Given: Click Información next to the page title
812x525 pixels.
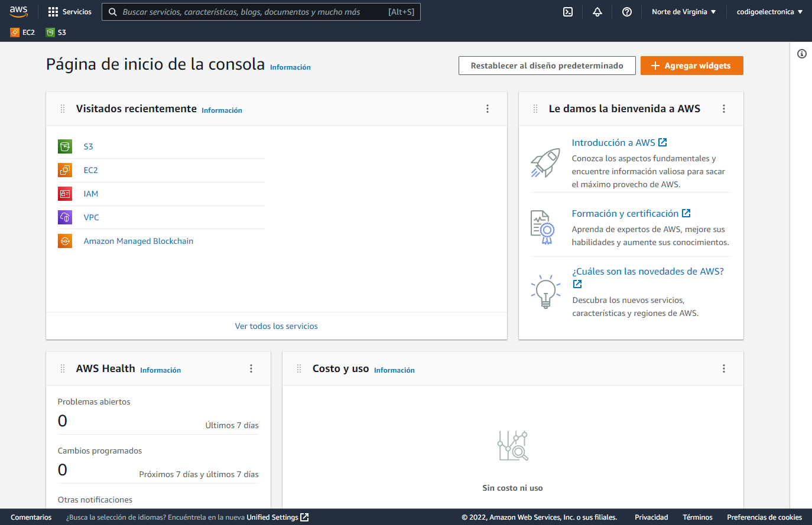Looking at the screenshot, I should pyautogui.click(x=290, y=67).
